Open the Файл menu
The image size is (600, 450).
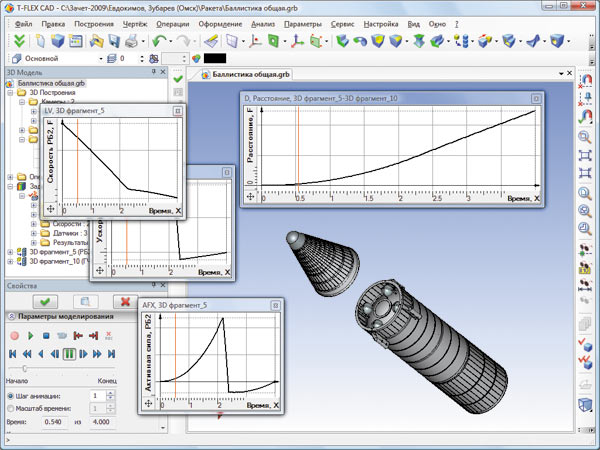[23, 24]
